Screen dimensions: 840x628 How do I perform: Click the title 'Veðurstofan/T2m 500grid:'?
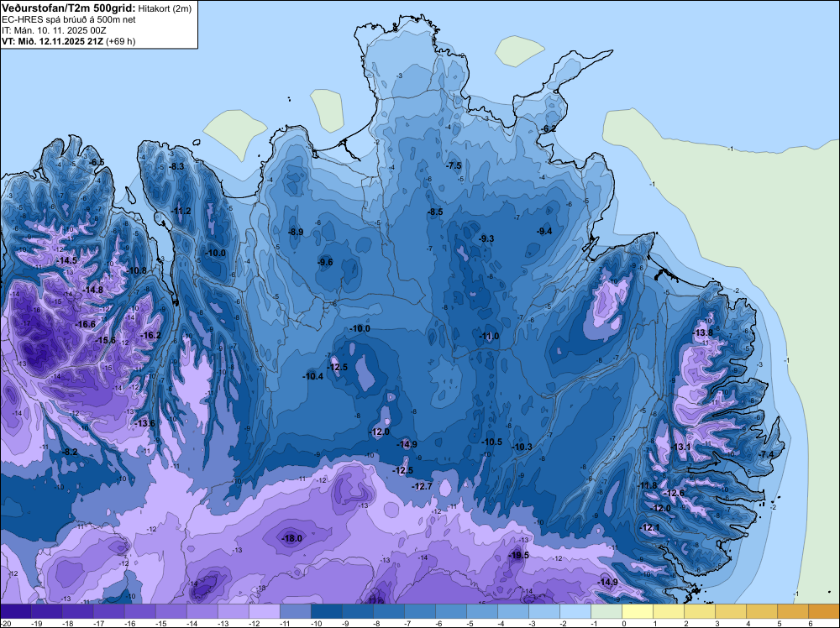[x=69, y=8]
